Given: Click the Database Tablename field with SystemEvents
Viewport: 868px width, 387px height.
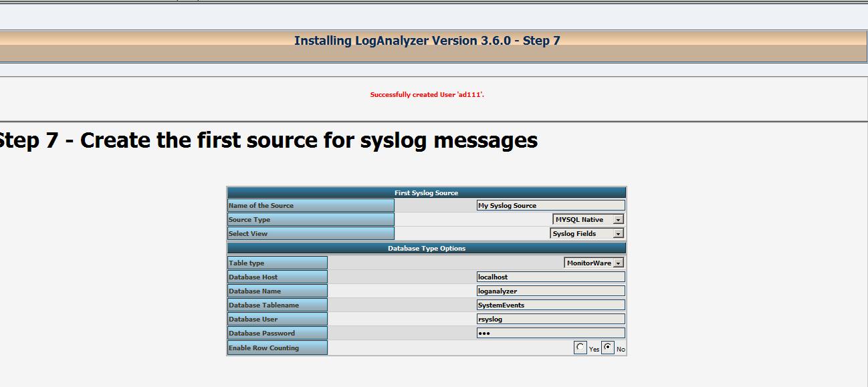Looking at the screenshot, I should [550, 305].
